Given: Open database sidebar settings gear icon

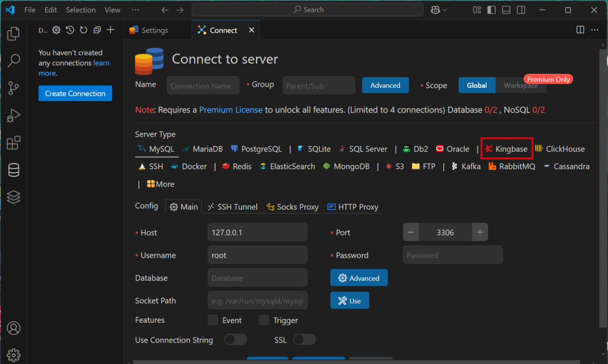Looking at the screenshot, I should (x=56, y=30).
